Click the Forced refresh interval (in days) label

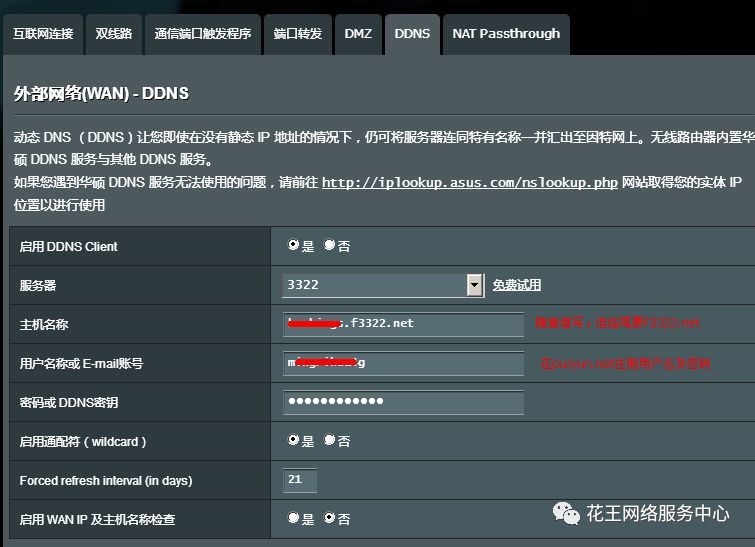106,481
